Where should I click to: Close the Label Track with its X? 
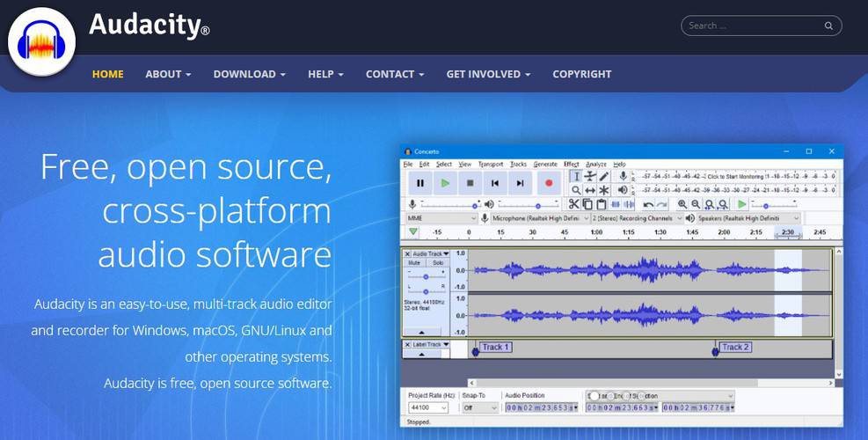click(407, 345)
